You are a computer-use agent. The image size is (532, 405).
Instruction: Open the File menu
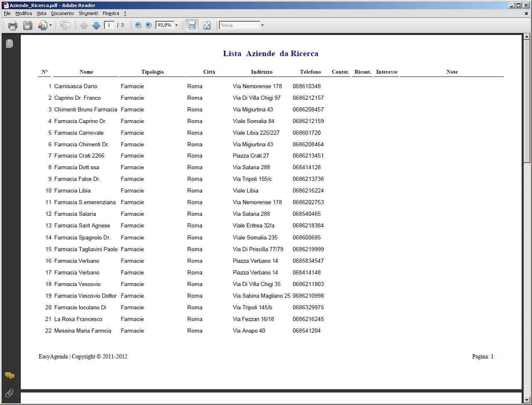(7, 13)
